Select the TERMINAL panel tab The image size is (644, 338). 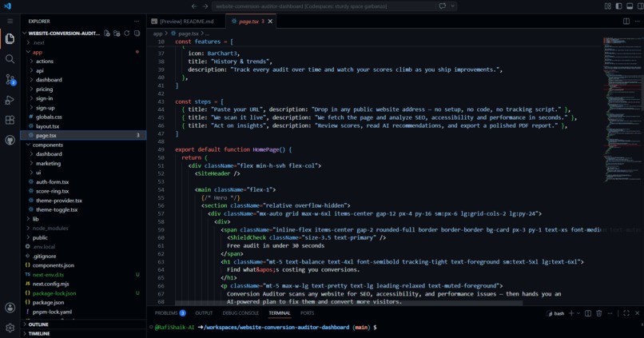coord(280,313)
